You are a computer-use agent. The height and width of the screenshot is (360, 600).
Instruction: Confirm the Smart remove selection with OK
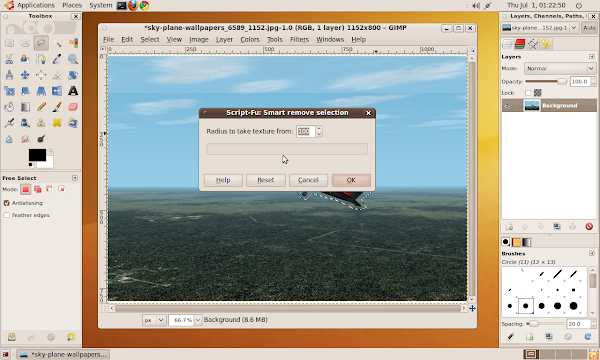[x=351, y=180]
